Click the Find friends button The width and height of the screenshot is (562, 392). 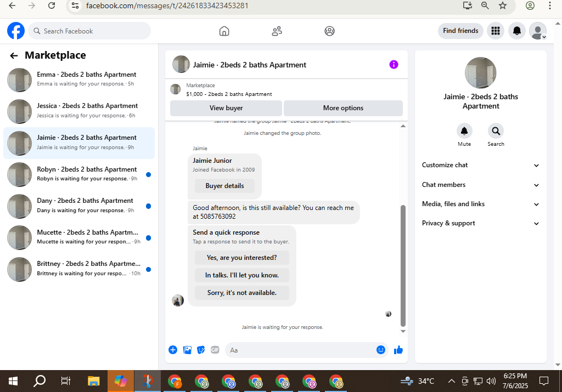(x=460, y=31)
